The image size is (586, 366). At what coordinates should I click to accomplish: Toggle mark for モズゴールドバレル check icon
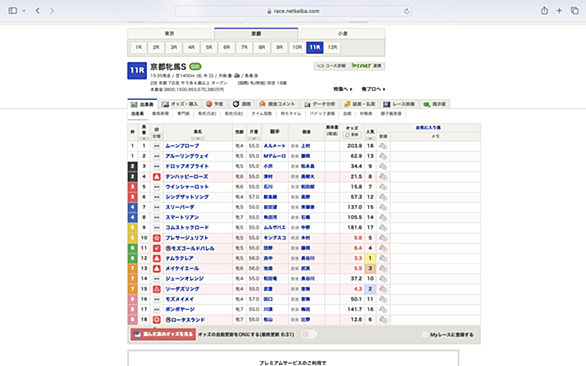[x=157, y=248]
